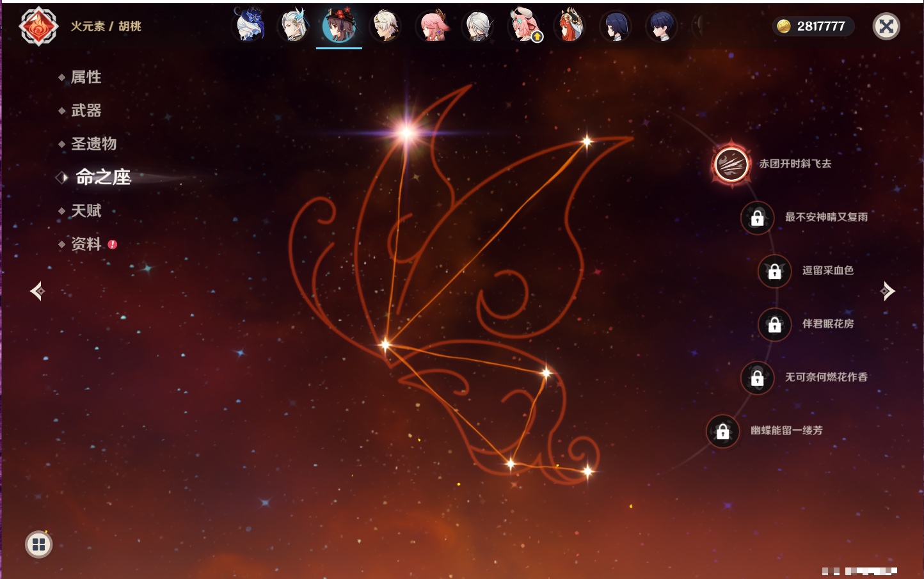
Task: Open the locked 伴君眠花房 constellation node
Action: pyautogui.click(x=774, y=324)
